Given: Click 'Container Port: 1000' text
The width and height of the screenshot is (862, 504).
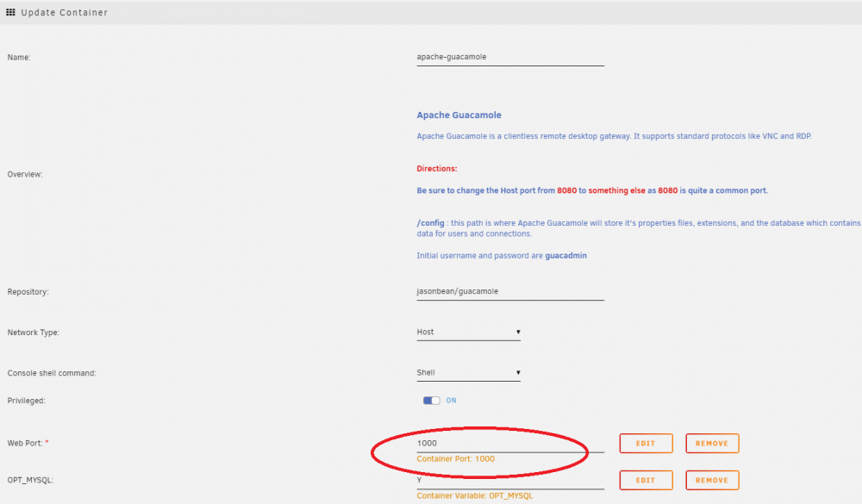Looking at the screenshot, I should pyautogui.click(x=456, y=459).
